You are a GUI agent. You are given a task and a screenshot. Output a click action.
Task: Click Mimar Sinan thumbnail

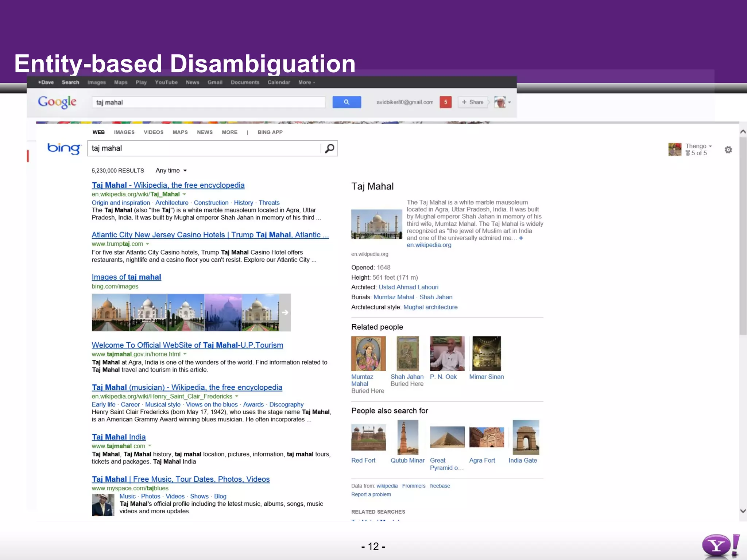487,354
